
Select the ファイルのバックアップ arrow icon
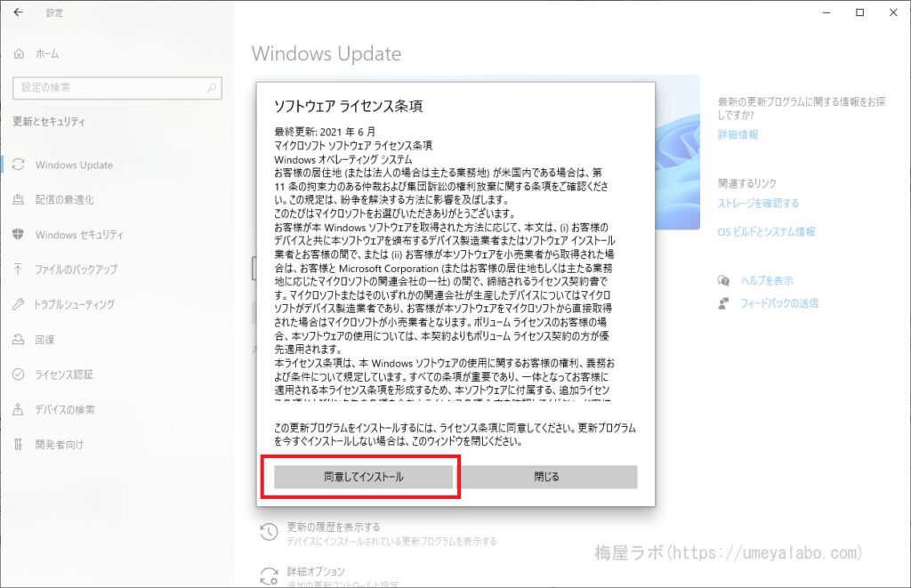pos(19,270)
